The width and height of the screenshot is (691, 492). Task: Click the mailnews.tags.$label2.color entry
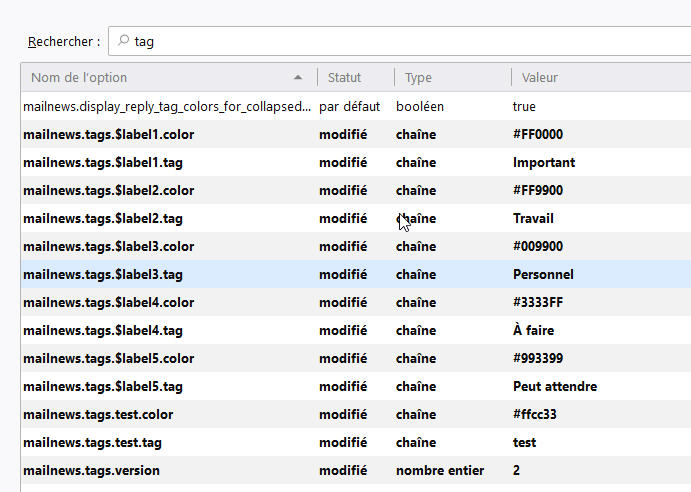click(x=108, y=190)
